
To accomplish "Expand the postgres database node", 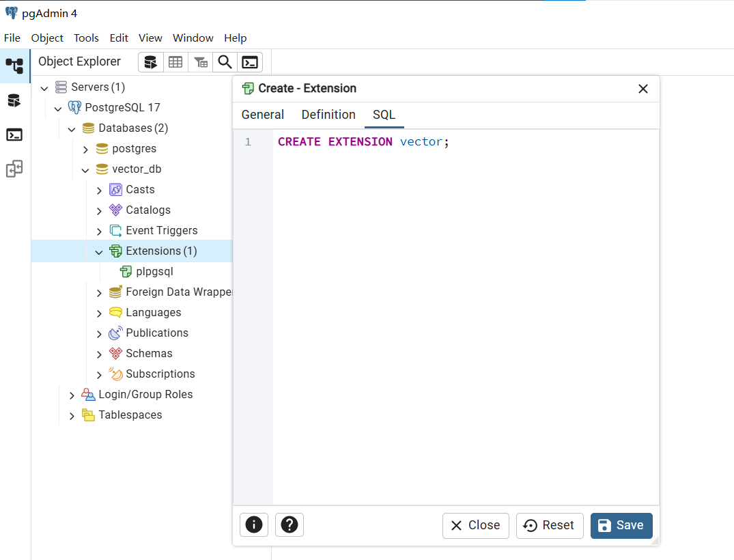I will coord(85,150).
